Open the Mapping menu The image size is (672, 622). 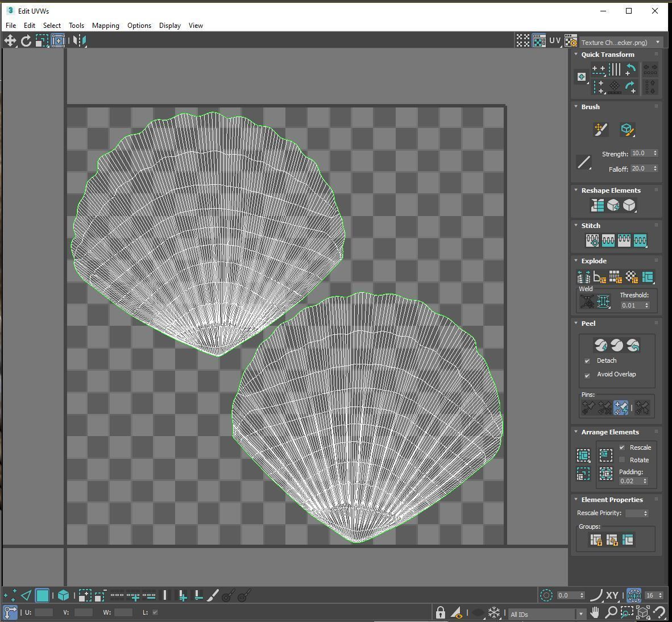(x=105, y=26)
